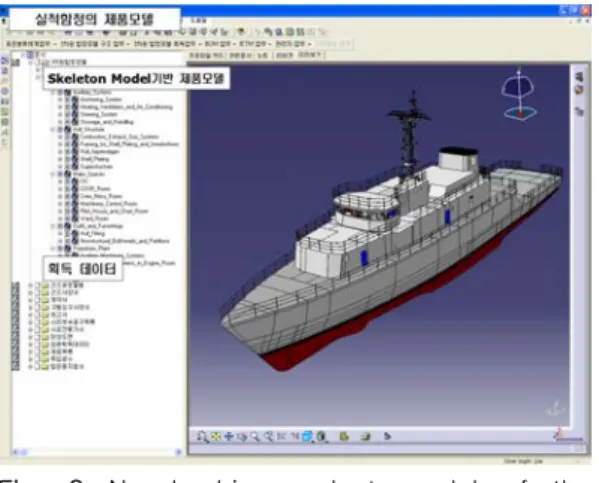Click the Fit All In view icon

click(216, 436)
